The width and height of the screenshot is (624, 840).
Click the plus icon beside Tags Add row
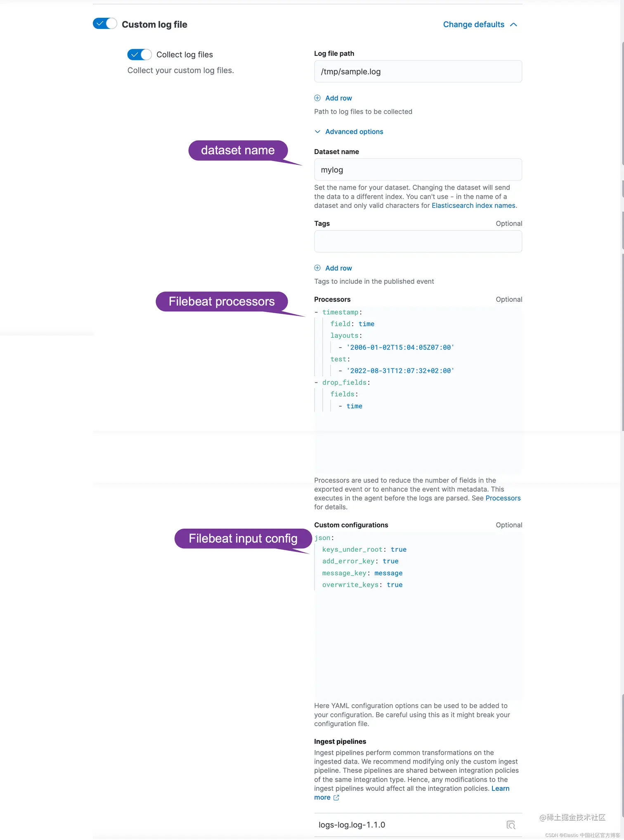(x=317, y=268)
